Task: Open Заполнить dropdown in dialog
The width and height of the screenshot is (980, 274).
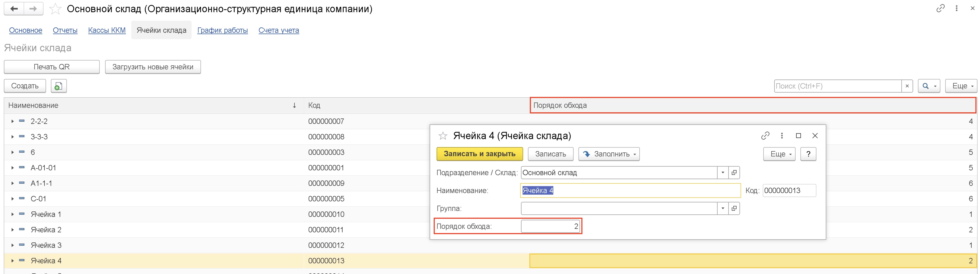Action: point(609,154)
